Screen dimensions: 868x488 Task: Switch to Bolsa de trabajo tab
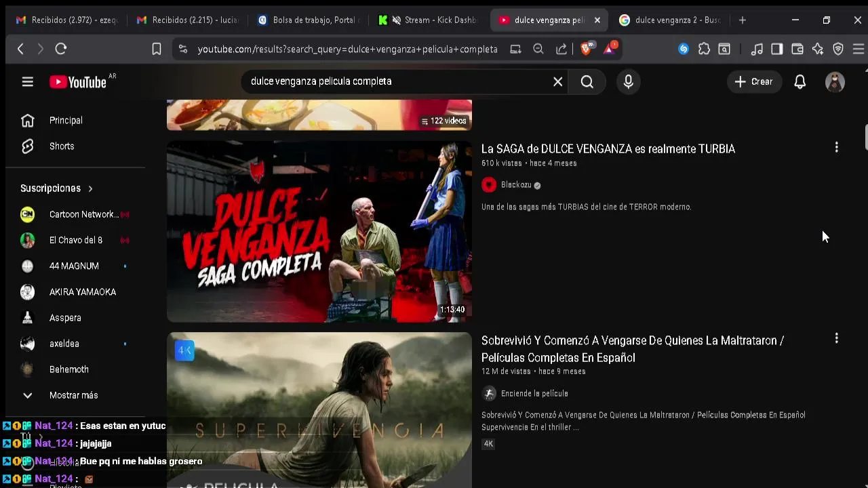(309, 20)
